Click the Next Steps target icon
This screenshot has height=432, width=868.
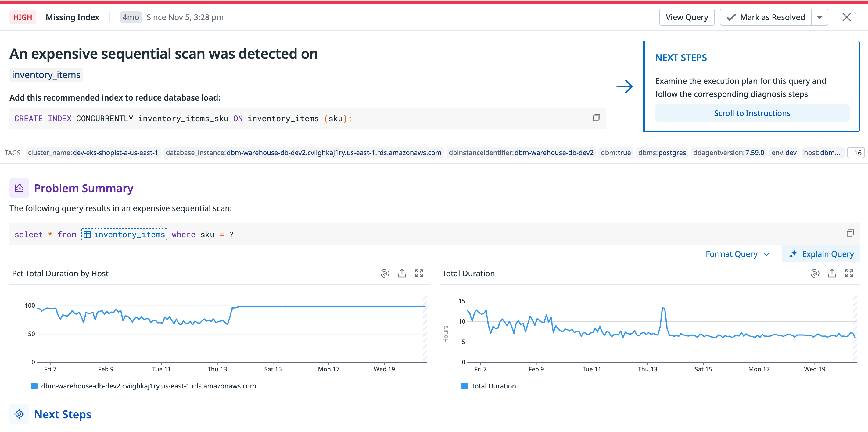pos(19,414)
